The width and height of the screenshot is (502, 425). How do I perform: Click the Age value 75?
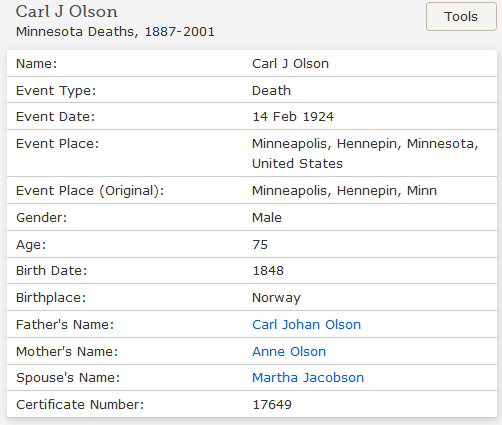(x=260, y=244)
